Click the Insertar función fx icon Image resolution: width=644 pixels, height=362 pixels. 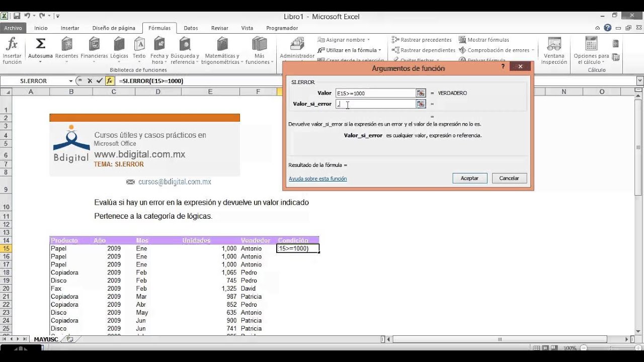pyautogui.click(x=12, y=44)
